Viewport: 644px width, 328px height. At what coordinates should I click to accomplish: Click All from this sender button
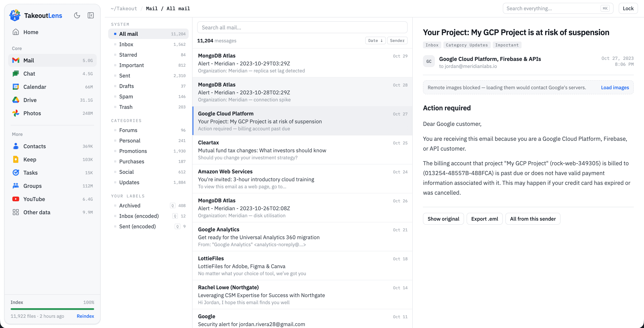tap(533, 219)
